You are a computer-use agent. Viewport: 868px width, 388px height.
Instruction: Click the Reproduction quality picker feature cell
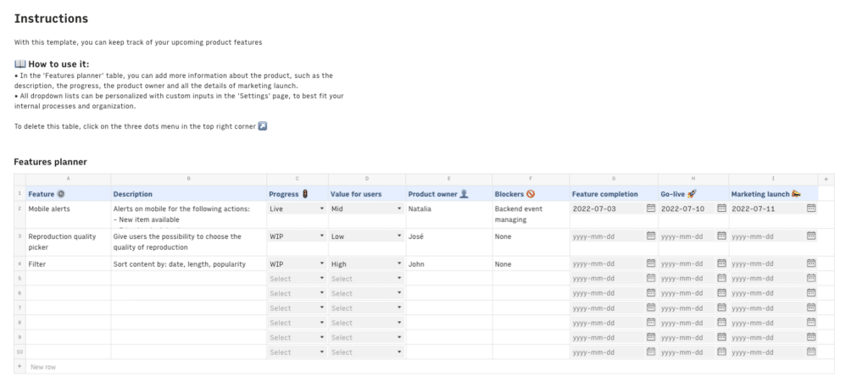68,242
